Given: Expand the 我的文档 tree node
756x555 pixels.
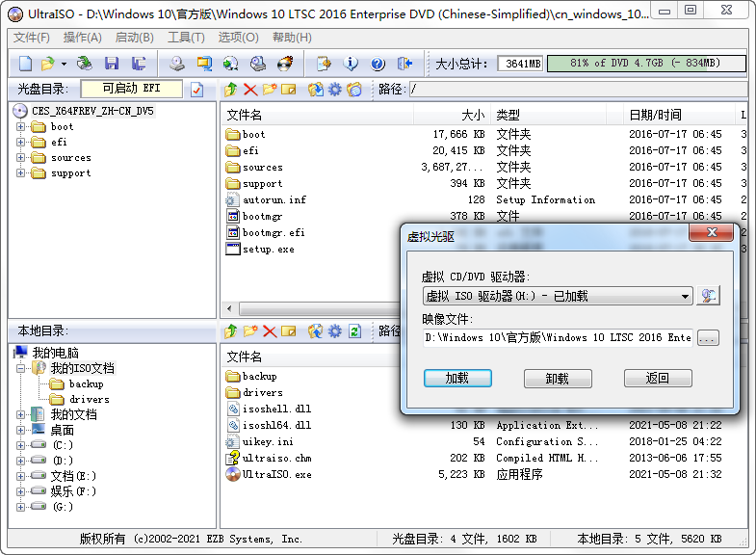Looking at the screenshot, I should 20,414.
